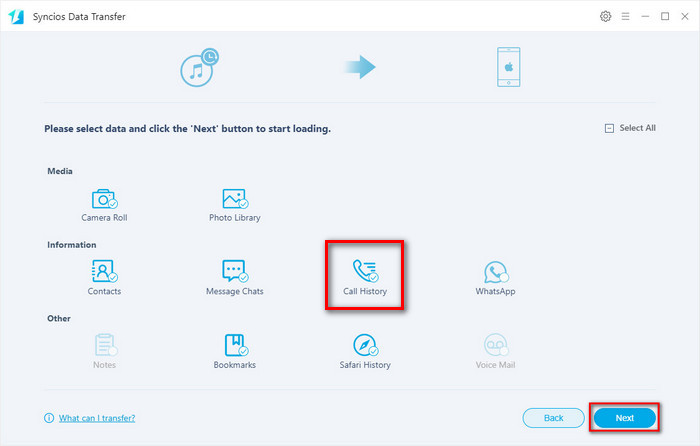Click the 'Information' section heading

[x=71, y=245]
